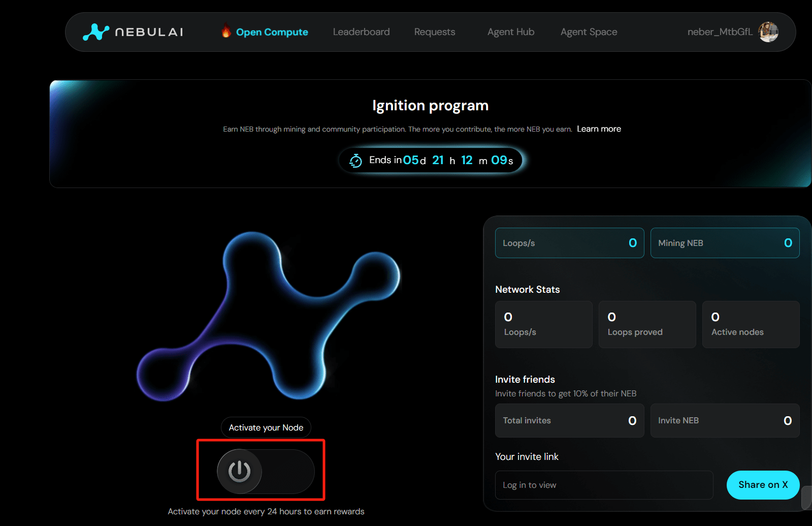Follow the Learn more link

[x=599, y=129]
